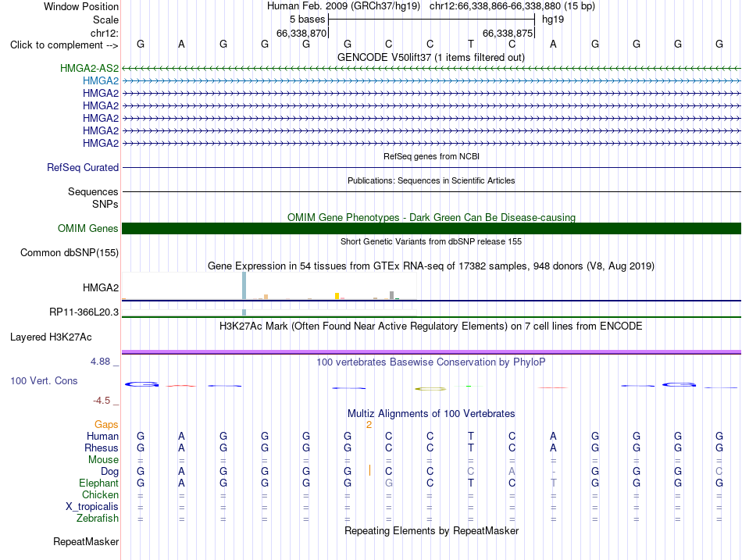The width and height of the screenshot is (742, 560).
Task: Click the tall GTEx expression bar for HMGA2
Action: (x=244, y=285)
